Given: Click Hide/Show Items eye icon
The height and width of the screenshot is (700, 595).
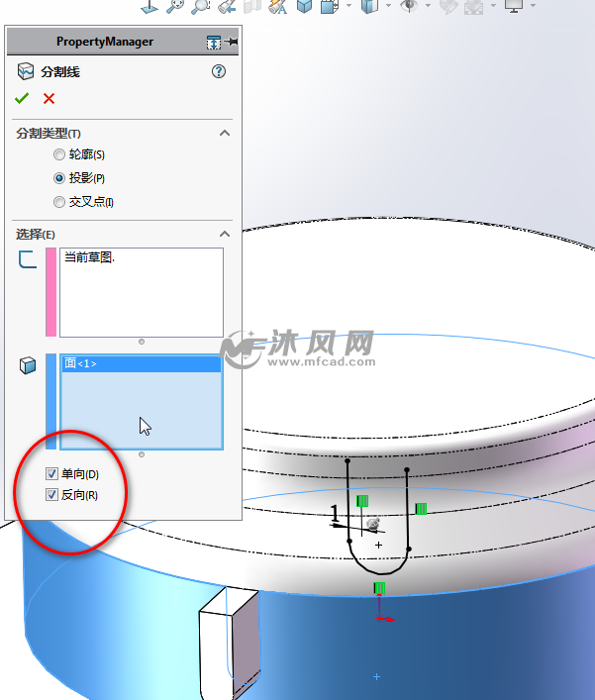Looking at the screenshot, I should 409,5.
